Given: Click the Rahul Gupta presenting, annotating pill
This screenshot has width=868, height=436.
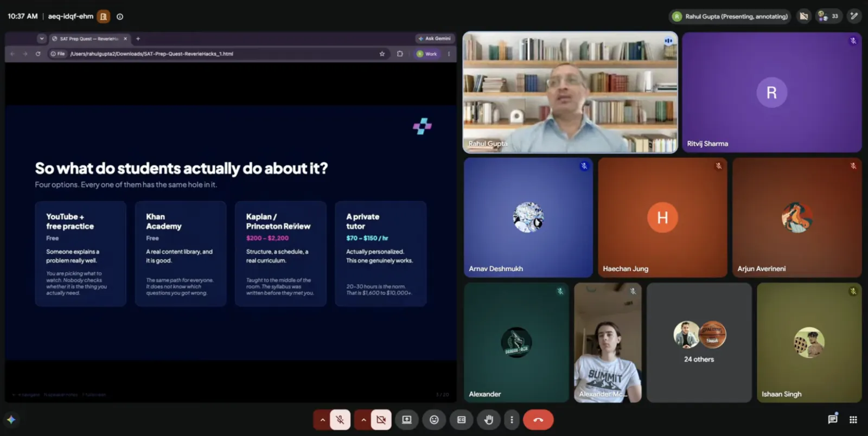Looking at the screenshot, I should click(730, 16).
